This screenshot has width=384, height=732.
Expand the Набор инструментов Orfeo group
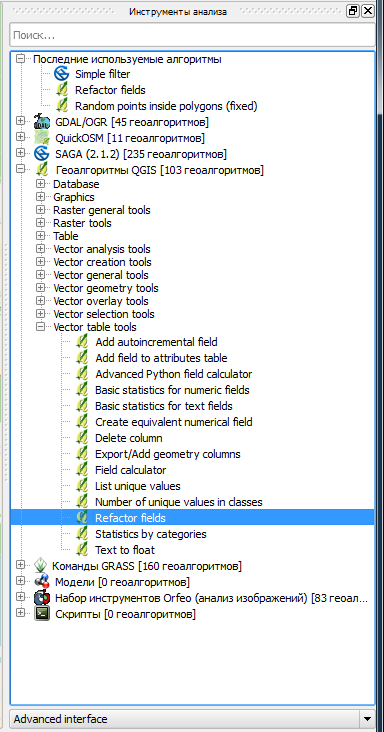(x=20, y=597)
